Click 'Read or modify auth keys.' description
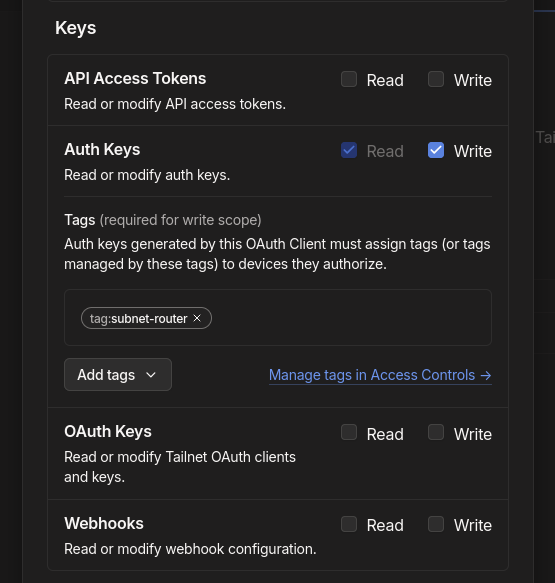This screenshot has height=583, width=555. point(147,175)
